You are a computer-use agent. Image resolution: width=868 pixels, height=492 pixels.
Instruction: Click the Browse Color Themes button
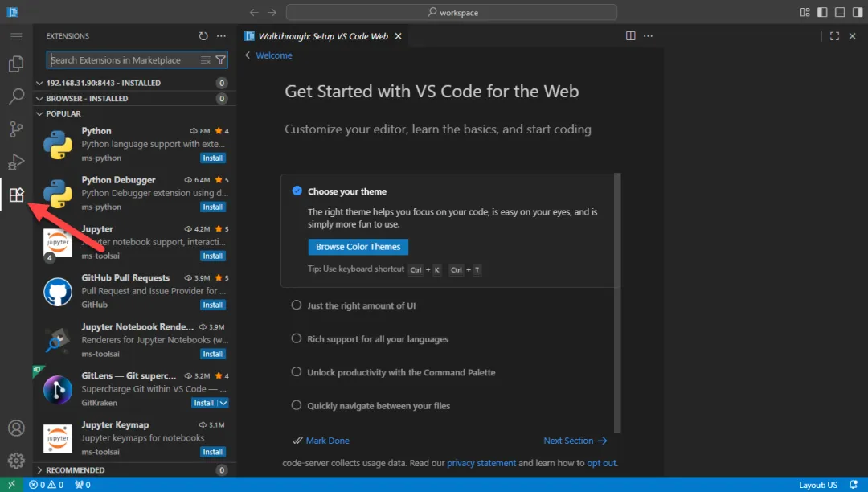click(358, 247)
